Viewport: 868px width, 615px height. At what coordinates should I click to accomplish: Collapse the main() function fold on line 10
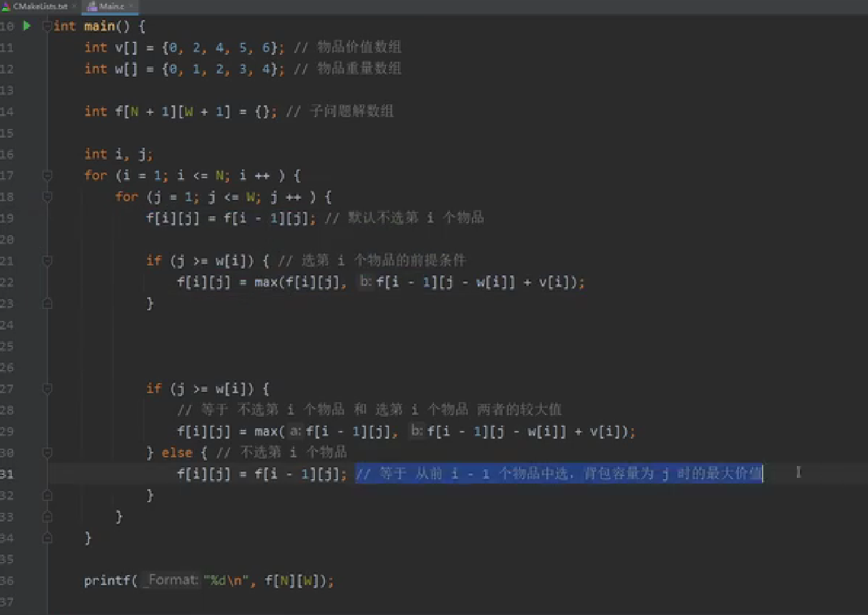pos(47,26)
